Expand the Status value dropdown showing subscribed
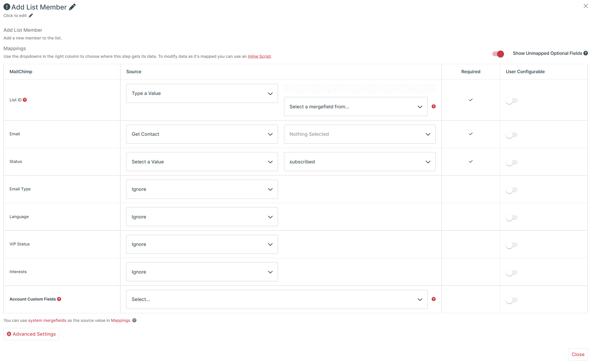Image resolution: width=591 pixels, height=364 pixels. [x=360, y=161]
